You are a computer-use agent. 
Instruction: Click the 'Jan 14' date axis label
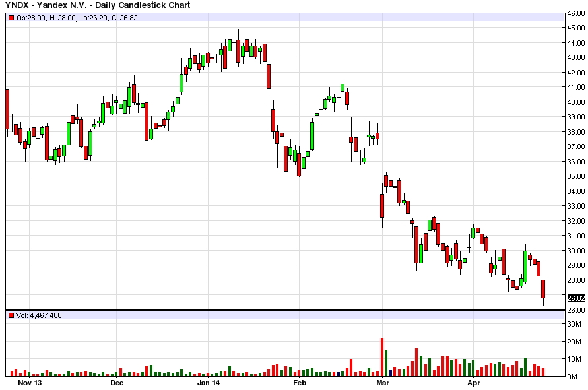(209, 383)
